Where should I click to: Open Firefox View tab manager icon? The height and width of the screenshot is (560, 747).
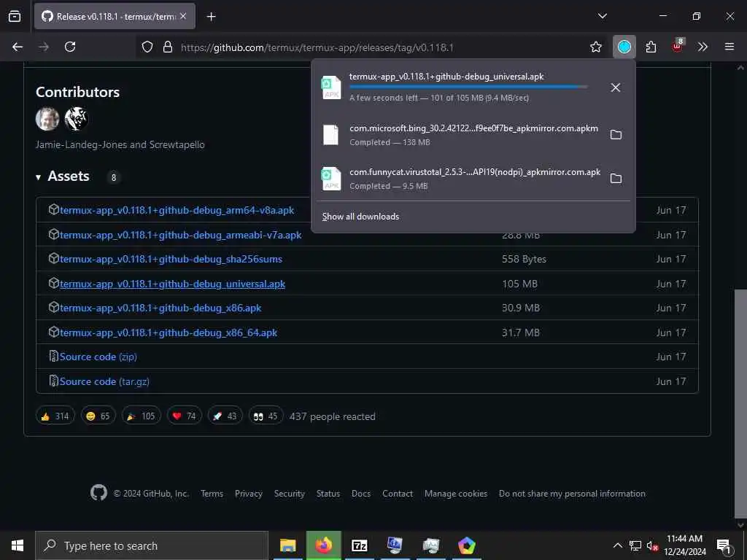15,16
